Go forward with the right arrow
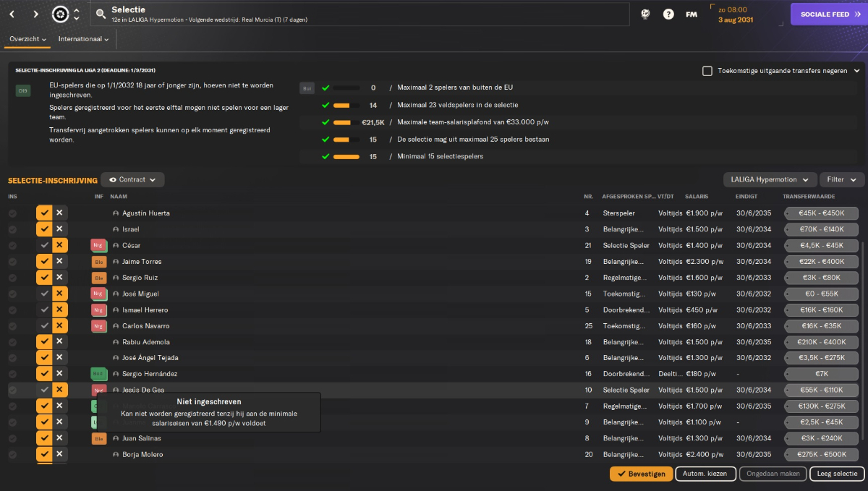Screen dimensions: 868x491 (x=36, y=14)
